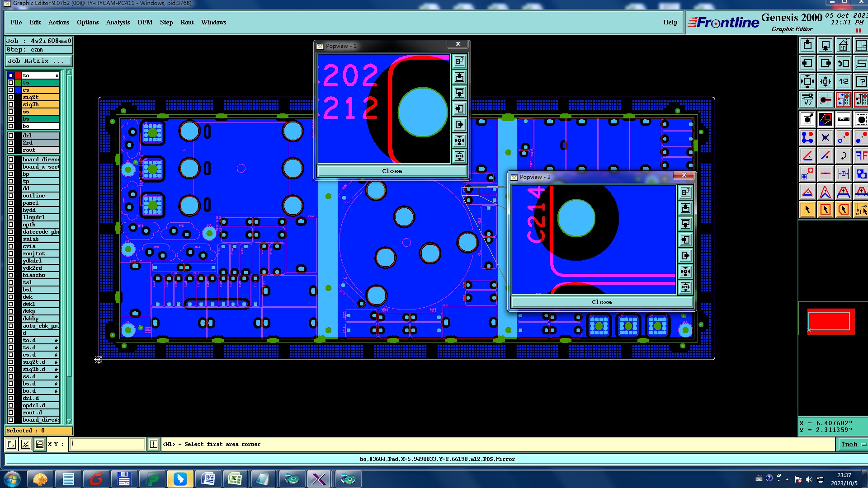This screenshot has height=488, width=868.
Task: Click the question mark query icon
Action: point(860,82)
